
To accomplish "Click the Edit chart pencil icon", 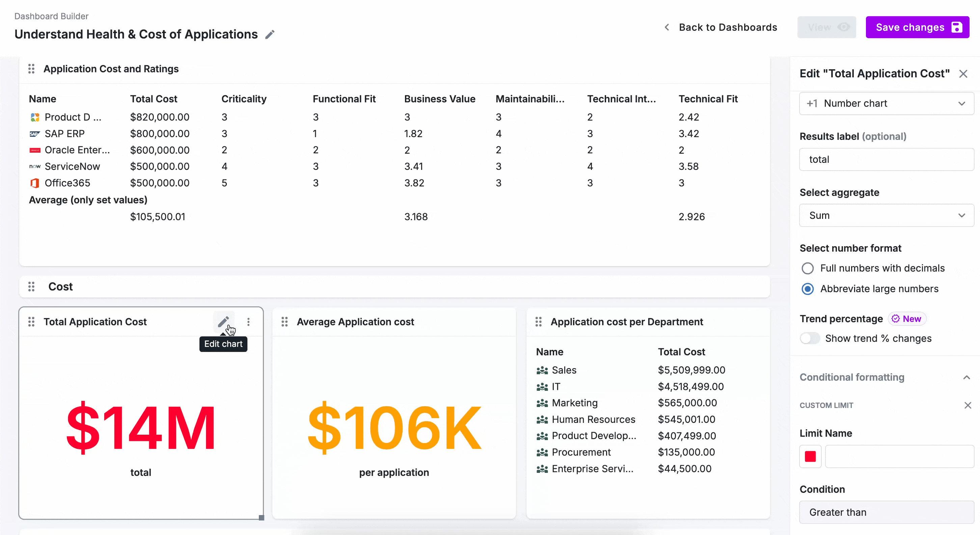I will click(x=223, y=322).
